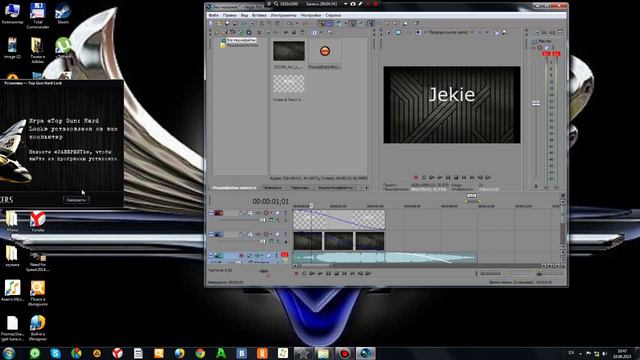Arm the audio track for recording
This screenshot has height=360, width=640.
[241, 256]
